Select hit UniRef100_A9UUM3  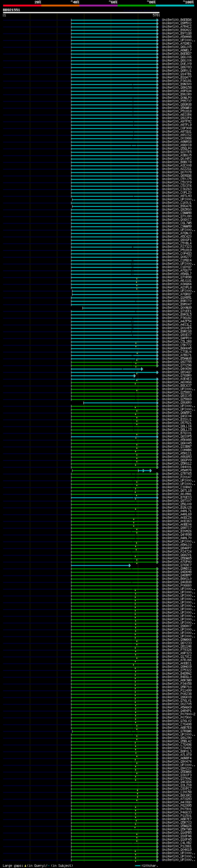coord(176,457)
